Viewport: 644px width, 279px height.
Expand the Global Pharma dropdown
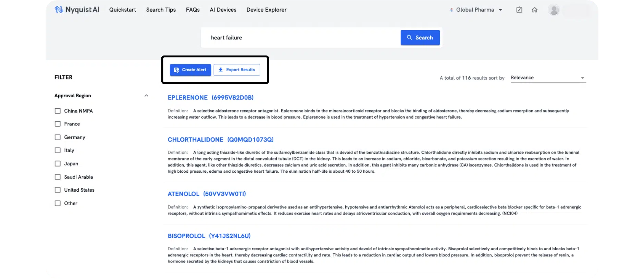click(x=476, y=10)
